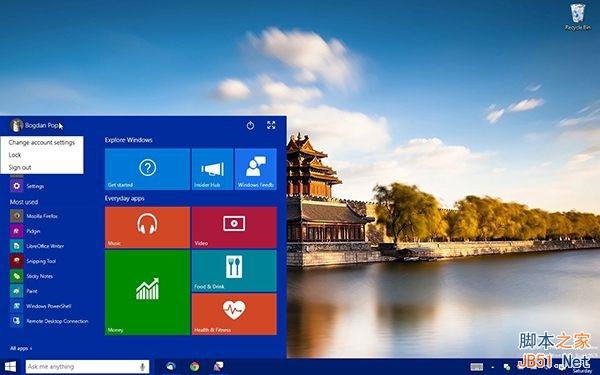Select Change account settings
This screenshot has height=375, width=600.
point(42,142)
